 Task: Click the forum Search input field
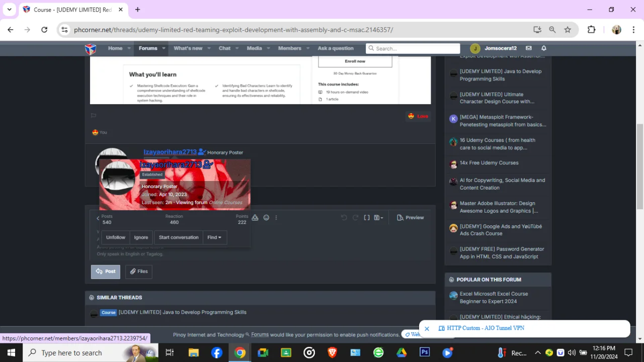click(x=413, y=48)
